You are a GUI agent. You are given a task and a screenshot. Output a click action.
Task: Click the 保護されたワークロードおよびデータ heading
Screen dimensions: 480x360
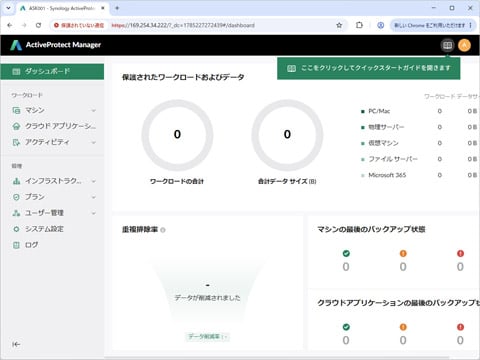tap(183, 77)
